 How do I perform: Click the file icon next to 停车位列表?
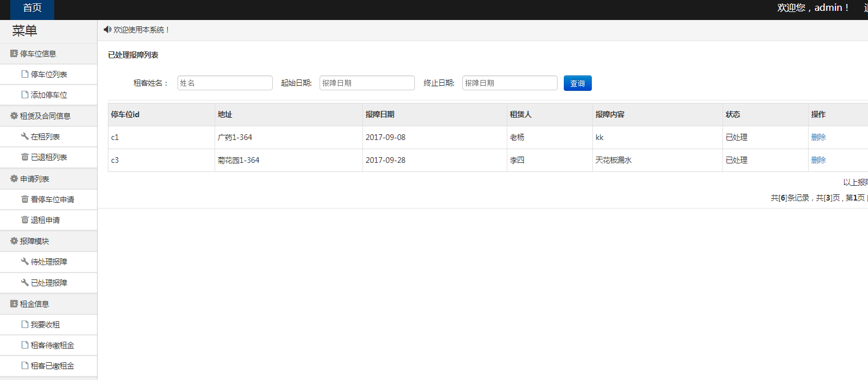point(25,74)
